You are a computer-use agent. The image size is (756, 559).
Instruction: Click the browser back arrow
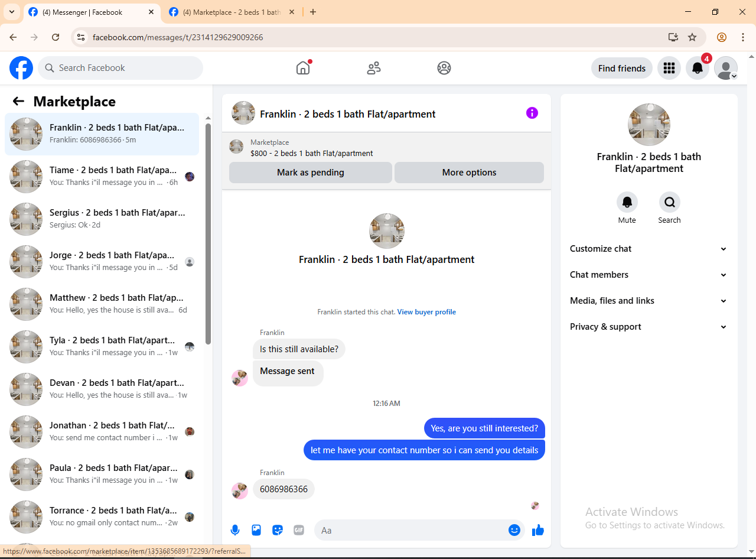click(x=13, y=37)
